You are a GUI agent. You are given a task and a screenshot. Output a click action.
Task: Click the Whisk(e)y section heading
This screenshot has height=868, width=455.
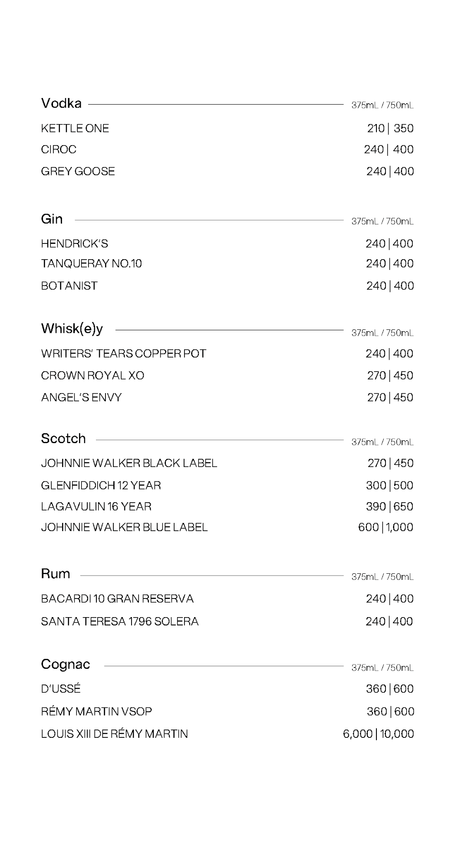(72, 329)
